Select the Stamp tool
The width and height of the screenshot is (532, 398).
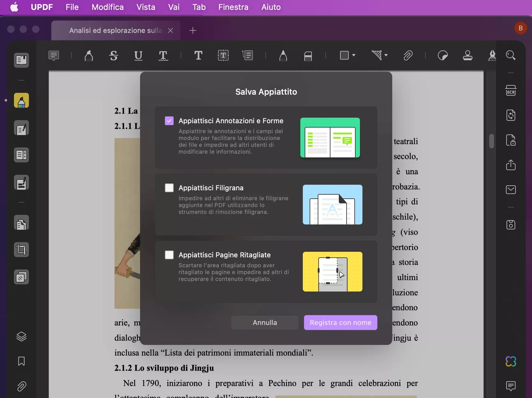pos(468,56)
